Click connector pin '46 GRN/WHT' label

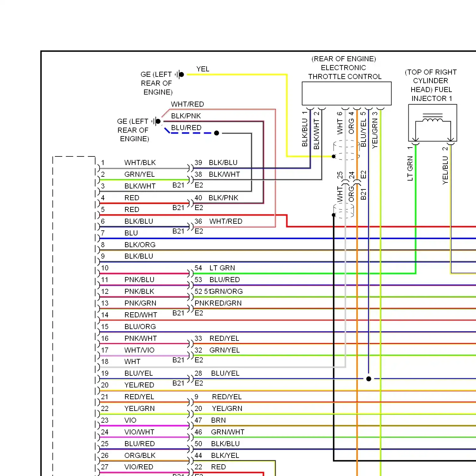[x=220, y=432]
